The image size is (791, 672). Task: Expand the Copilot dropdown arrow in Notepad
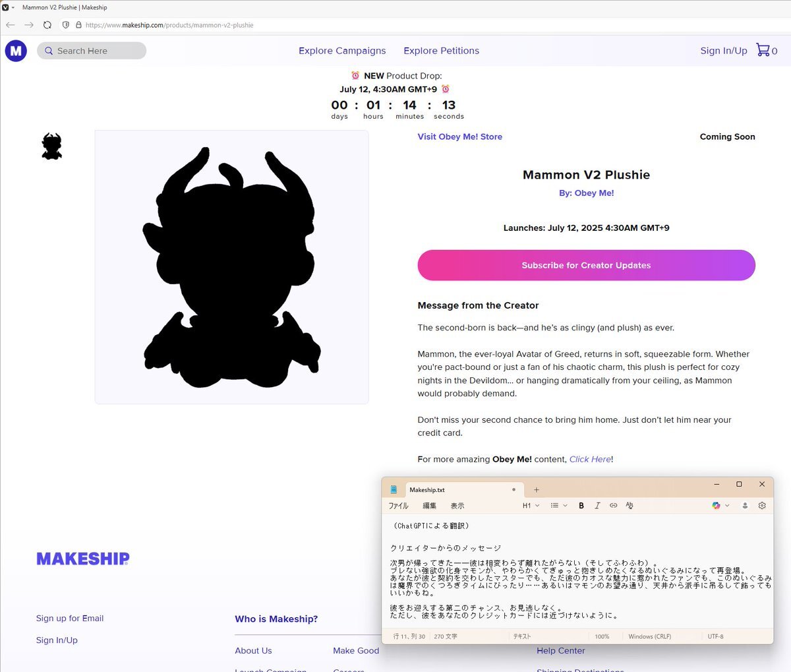(x=727, y=506)
